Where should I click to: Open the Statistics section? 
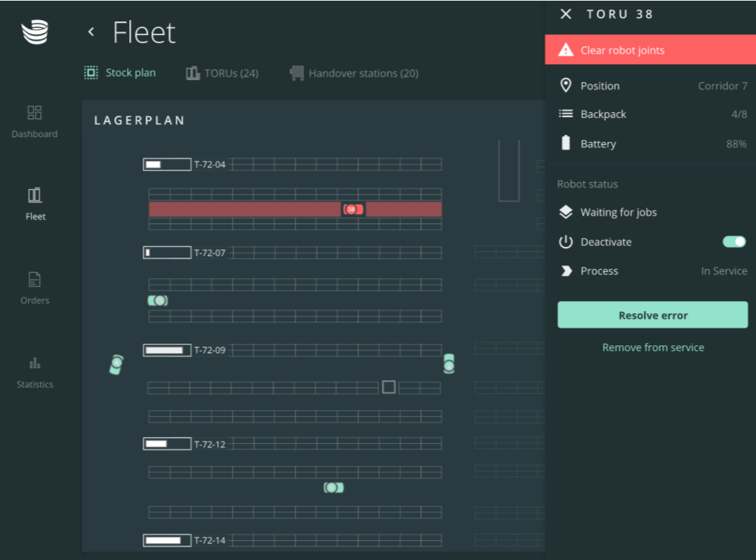coord(34,371)
